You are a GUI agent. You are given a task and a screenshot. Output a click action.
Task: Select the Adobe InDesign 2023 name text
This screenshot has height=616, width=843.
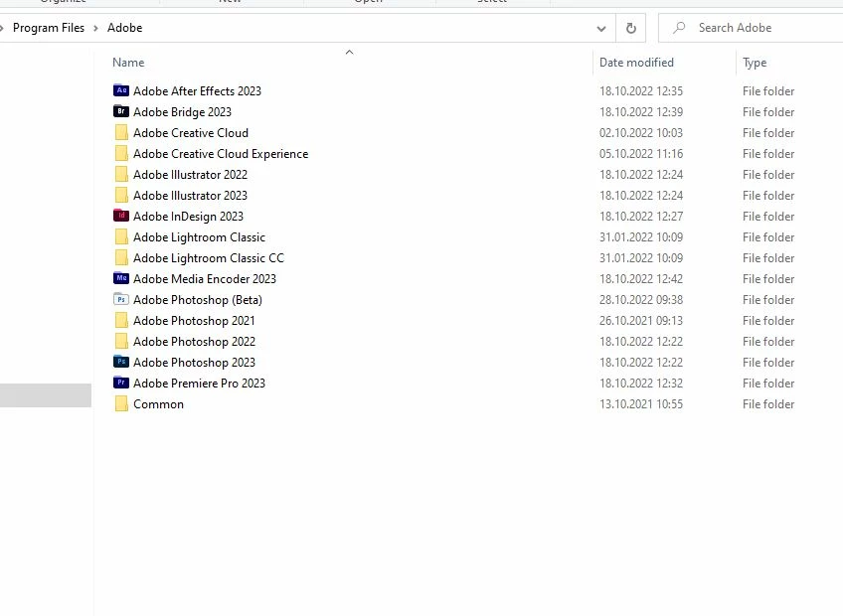coord(188,217)
